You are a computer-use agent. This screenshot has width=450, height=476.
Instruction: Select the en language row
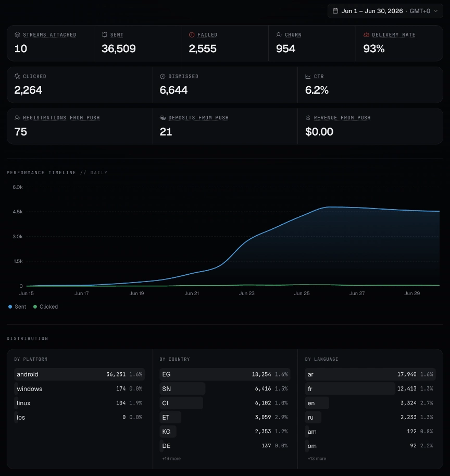[370, 403]
